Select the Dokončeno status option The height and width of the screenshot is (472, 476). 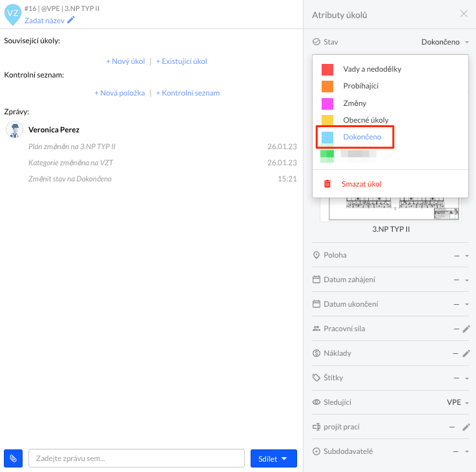pyautogui.click(x=362, y=137)
